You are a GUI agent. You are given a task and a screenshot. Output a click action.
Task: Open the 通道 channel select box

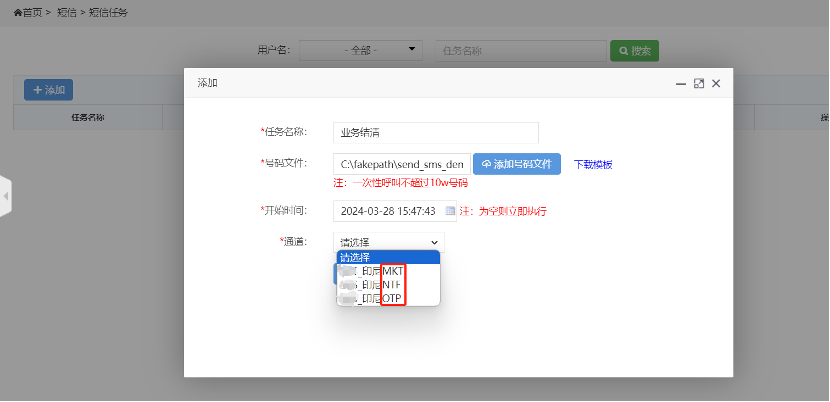click(x=388, y=242)
